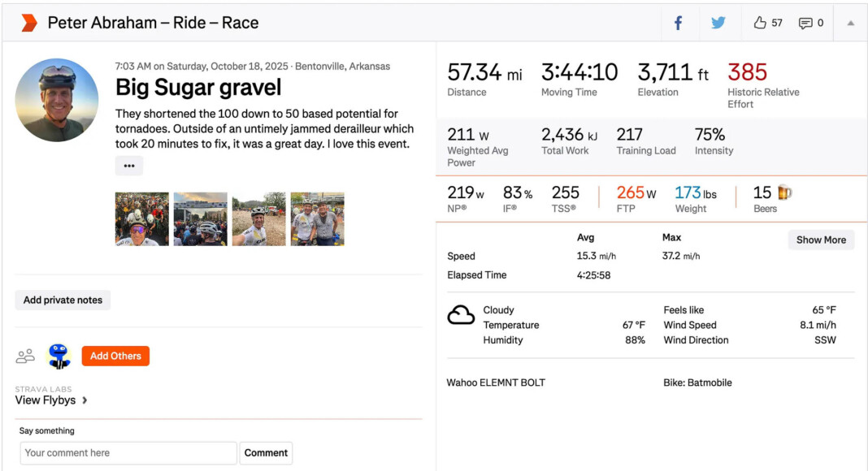Focus the 'Your comment here' input field

(128, 453)
